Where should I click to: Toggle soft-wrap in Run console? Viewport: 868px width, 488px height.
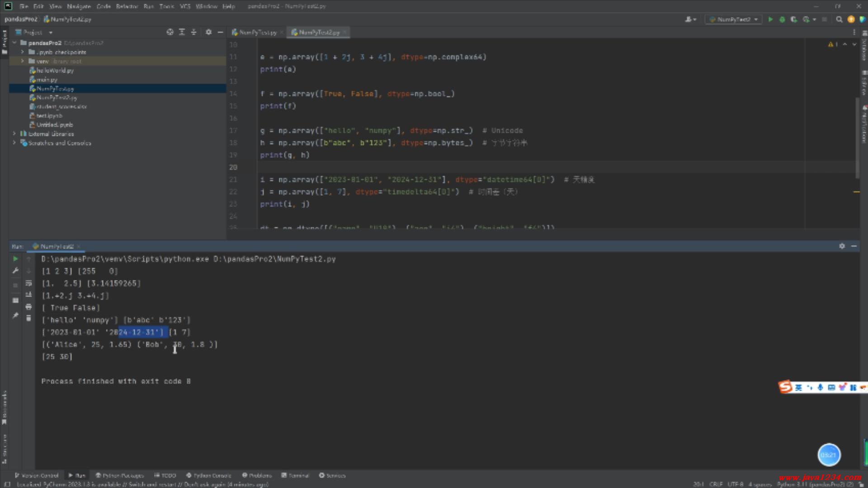[x=28, y=283]
